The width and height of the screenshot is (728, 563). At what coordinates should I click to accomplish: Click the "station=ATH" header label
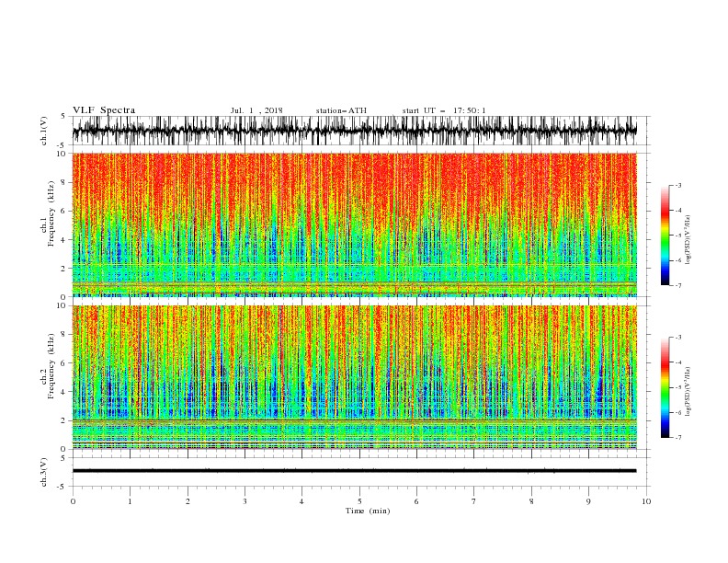(341, 110)
